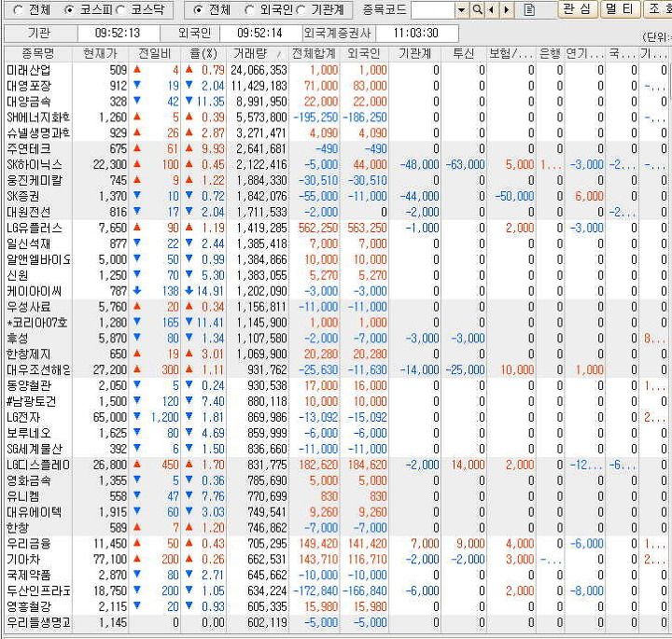
Task: Click the previous stock left-arrow icon
Action: (x=491, y=9)
